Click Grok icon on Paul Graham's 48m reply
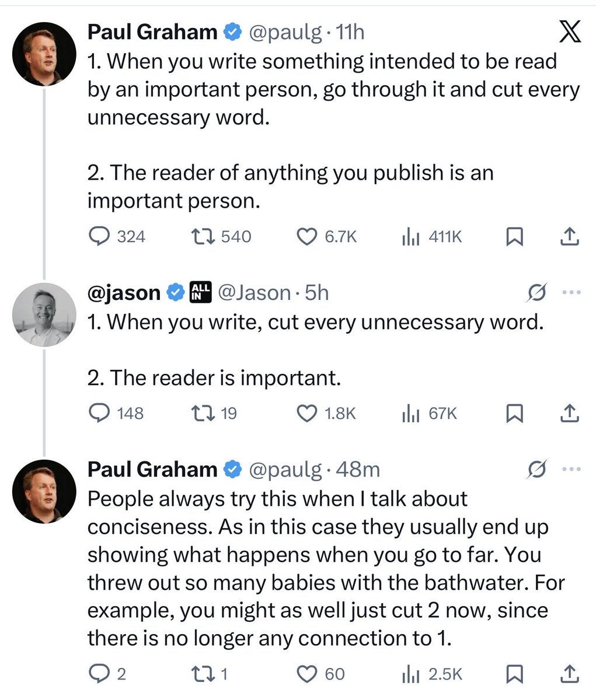This screenshot has width=596, height=700. 536,469
